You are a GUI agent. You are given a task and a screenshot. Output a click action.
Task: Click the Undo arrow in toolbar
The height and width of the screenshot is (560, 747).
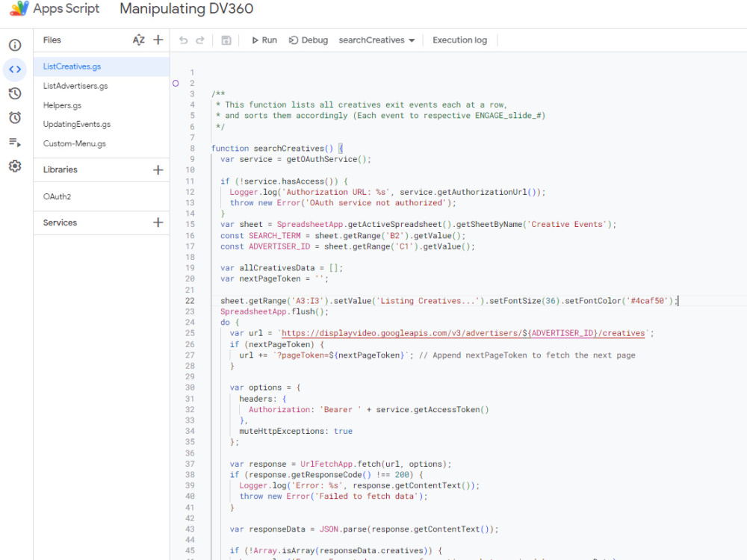[x=184, y=40]
